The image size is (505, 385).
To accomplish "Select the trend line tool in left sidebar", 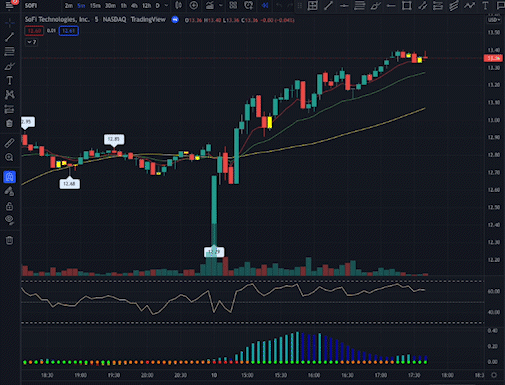I will [9, 37].
